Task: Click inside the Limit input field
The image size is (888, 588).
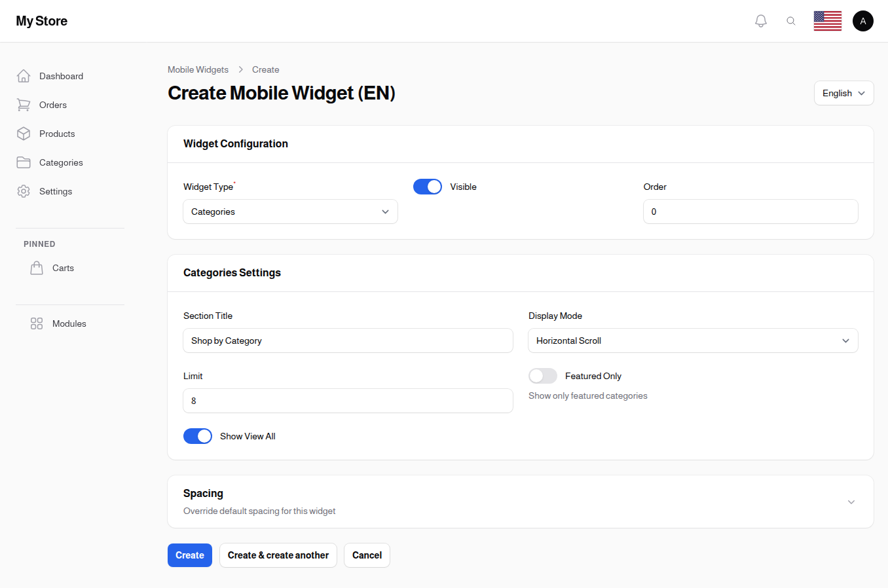Action: point(348,401)
